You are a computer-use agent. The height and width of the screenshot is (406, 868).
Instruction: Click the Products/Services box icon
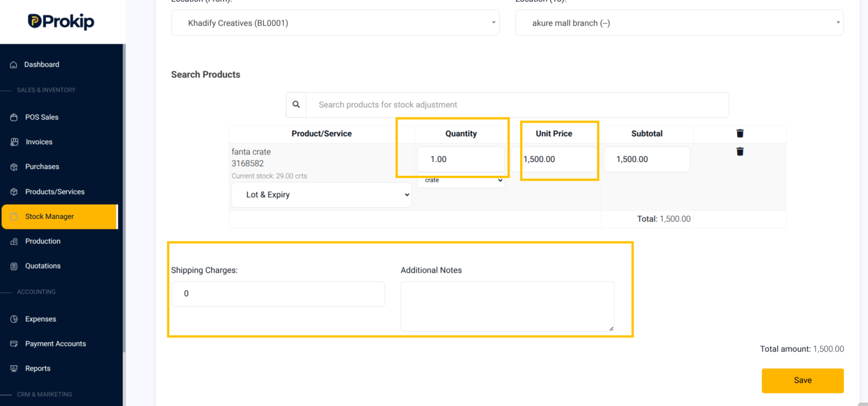14,192
